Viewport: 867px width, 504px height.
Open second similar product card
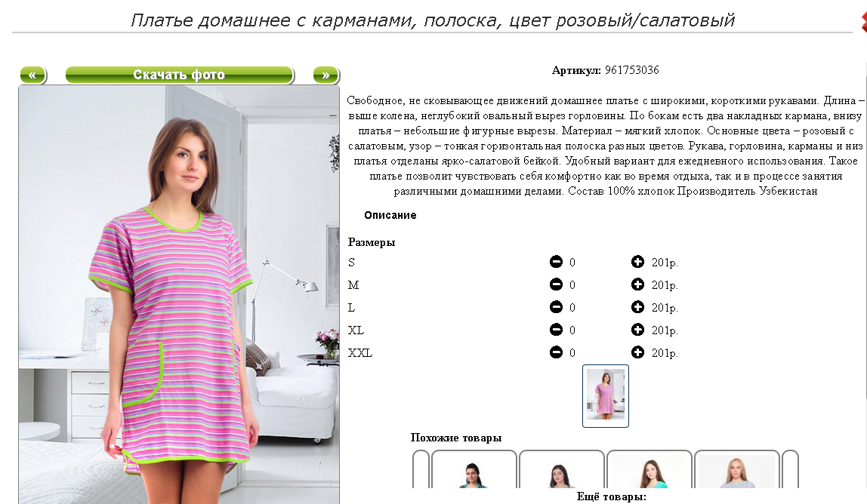point(561,469)
